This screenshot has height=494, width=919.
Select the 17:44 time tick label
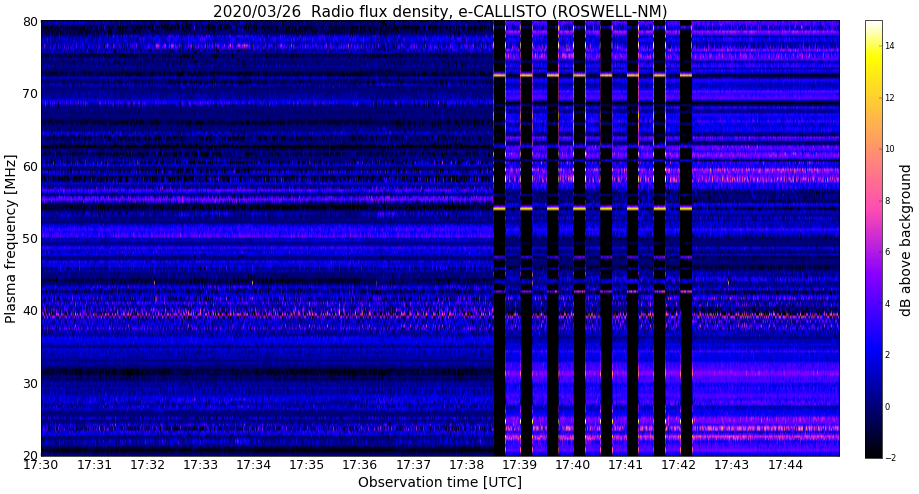point(785,465)
